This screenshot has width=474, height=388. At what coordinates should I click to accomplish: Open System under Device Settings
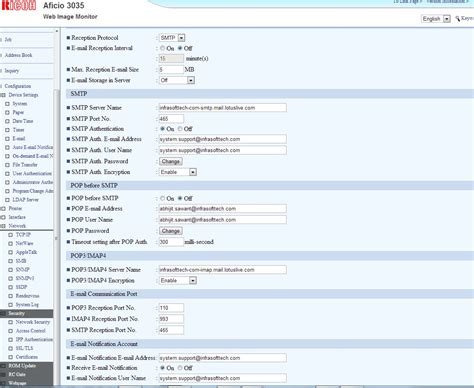[20, 104]
